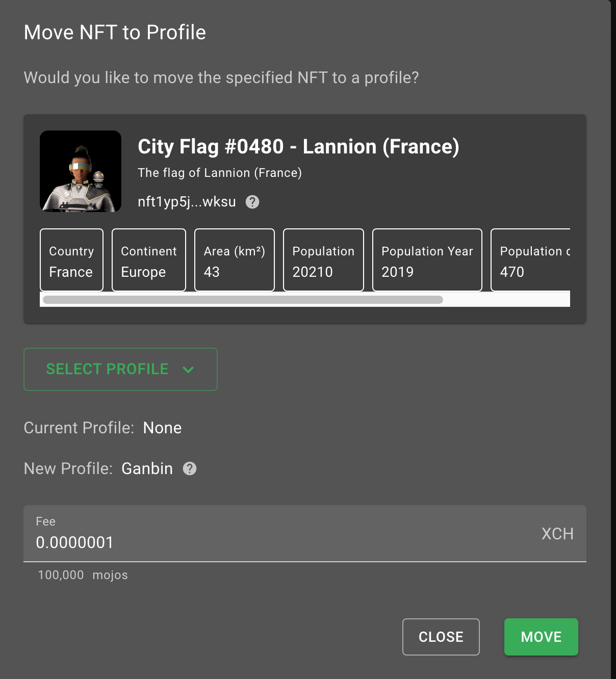Open the help icon beside the NFT ID
This screenshot has width=616, height=679.
click(x=252, y=202)
